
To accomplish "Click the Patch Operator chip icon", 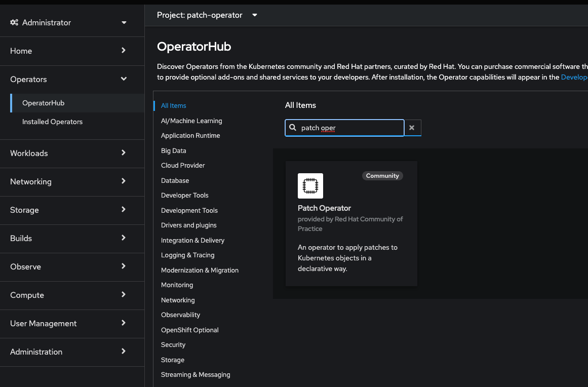I will coord(310,186).
